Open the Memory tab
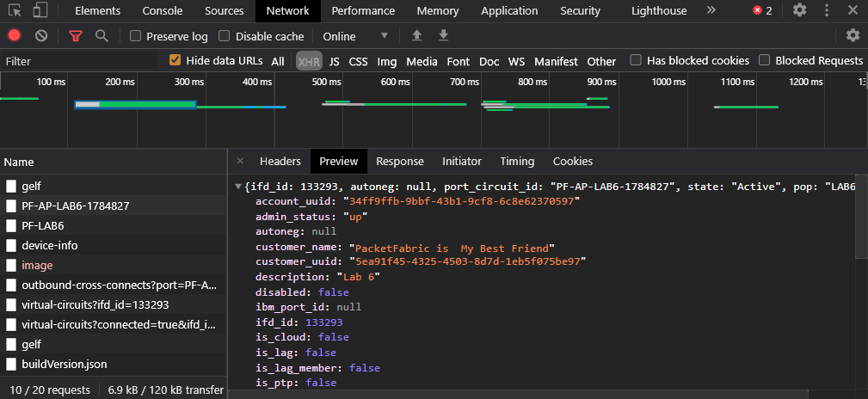 click(438, 10)
